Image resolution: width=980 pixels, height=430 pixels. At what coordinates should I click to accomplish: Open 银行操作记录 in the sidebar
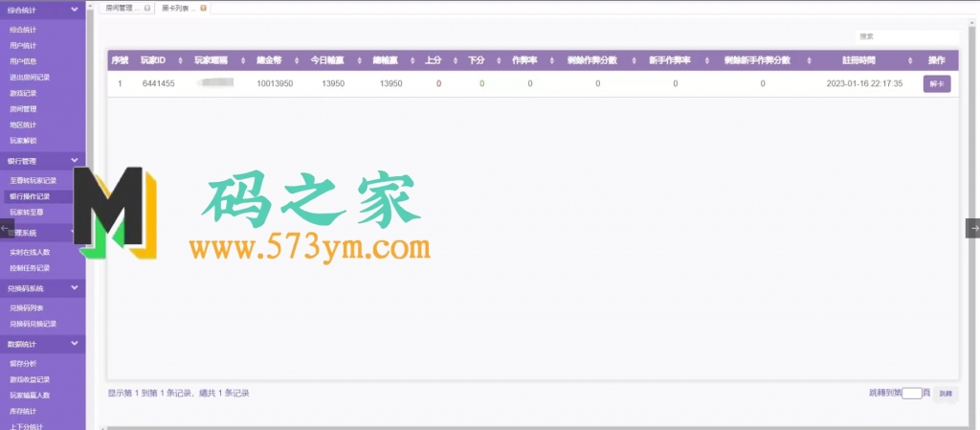pyautogui.click(x=30, y=196)
